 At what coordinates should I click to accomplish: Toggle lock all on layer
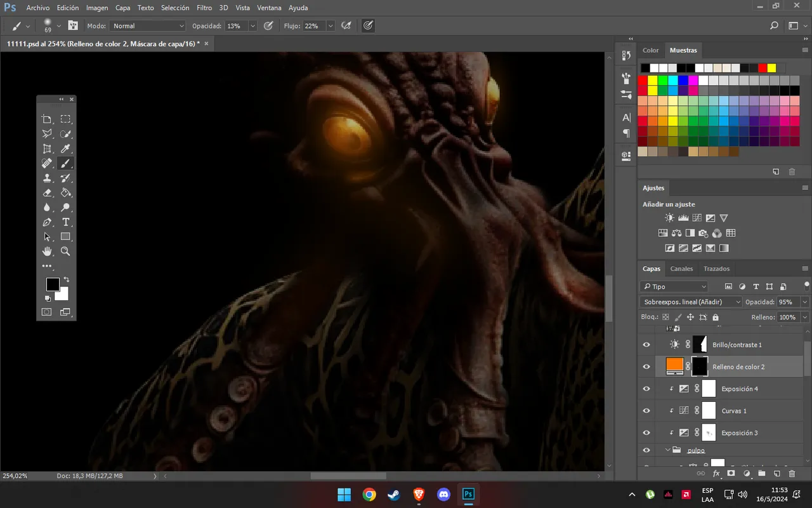pyautogui.click(x=716, y=317)
